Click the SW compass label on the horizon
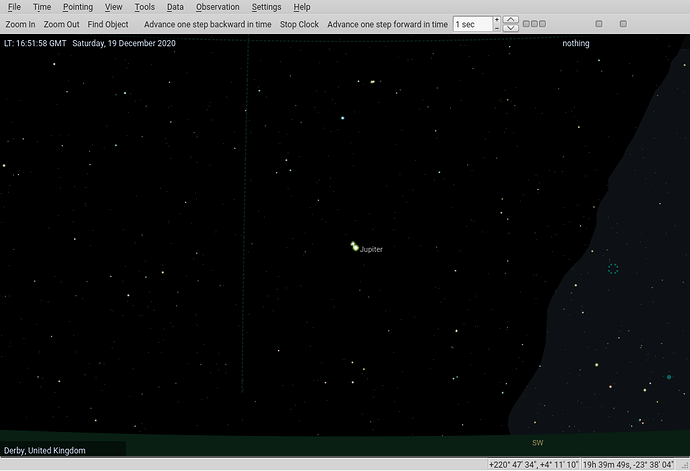The image size is (690, 471). pos(538,443)
